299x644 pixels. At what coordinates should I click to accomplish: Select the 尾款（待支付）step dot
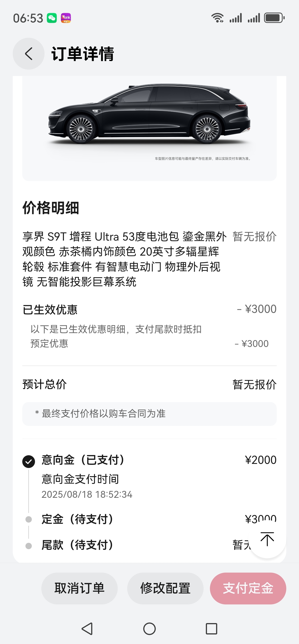(x=29, y=546)
